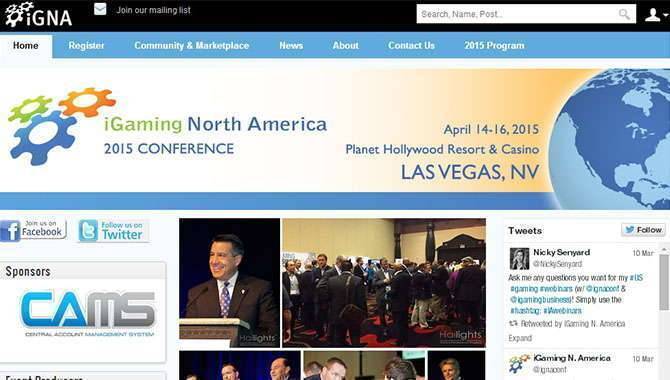Open the #webinars hashtag in tweet
670x380 pixels.
(x=556, y=289)
